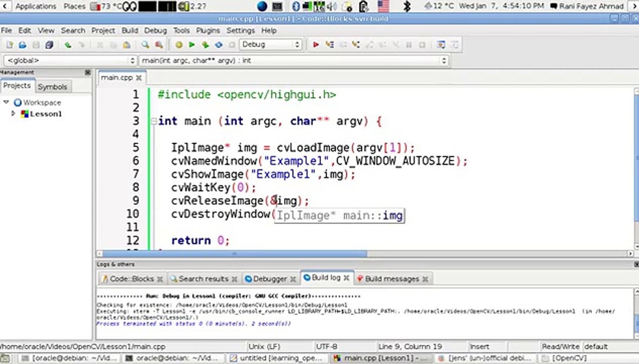
Task: Open the Debug build target dropdown
Action: pos(270,44)
